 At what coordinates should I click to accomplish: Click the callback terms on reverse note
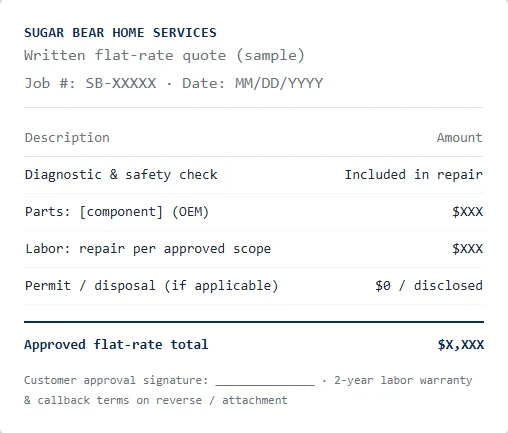click(x=156, y=400)
